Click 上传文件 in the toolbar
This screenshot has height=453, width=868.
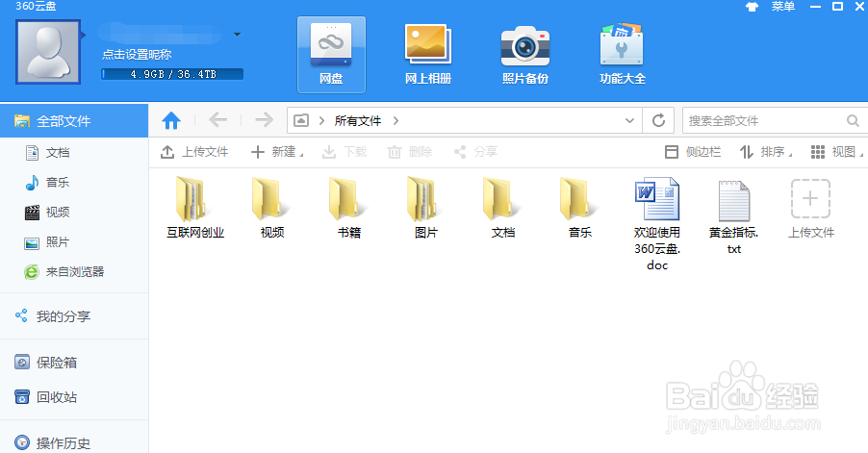pos(194,152)
